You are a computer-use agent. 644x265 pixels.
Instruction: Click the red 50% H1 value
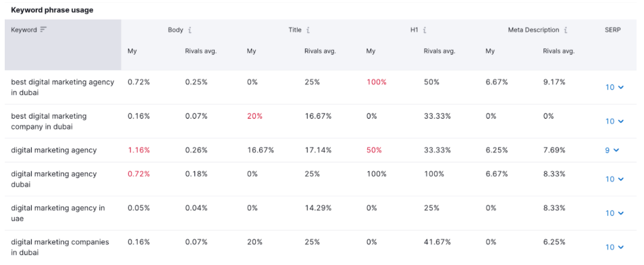pos(374,150)
